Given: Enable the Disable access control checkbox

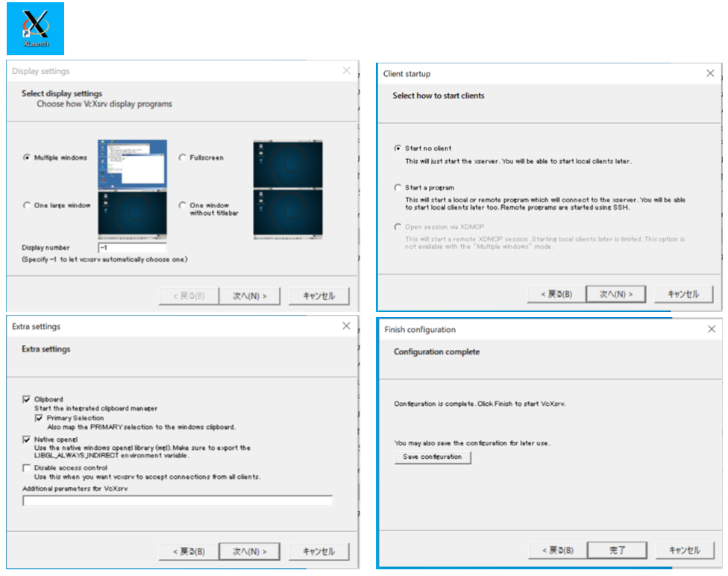Looking at the screenshot, I should pyautogui.click(x=28, y=469).
